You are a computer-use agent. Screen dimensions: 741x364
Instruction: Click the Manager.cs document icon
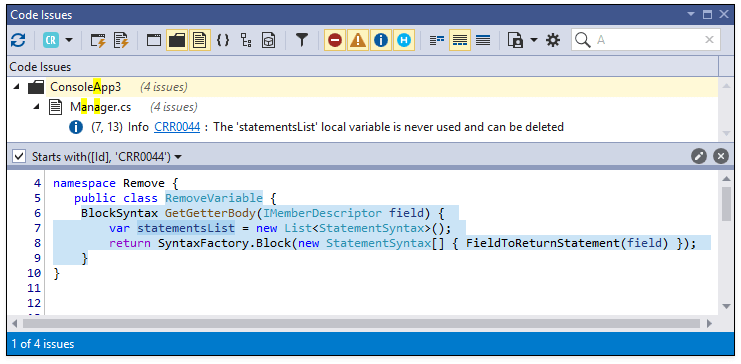(56, 107)
